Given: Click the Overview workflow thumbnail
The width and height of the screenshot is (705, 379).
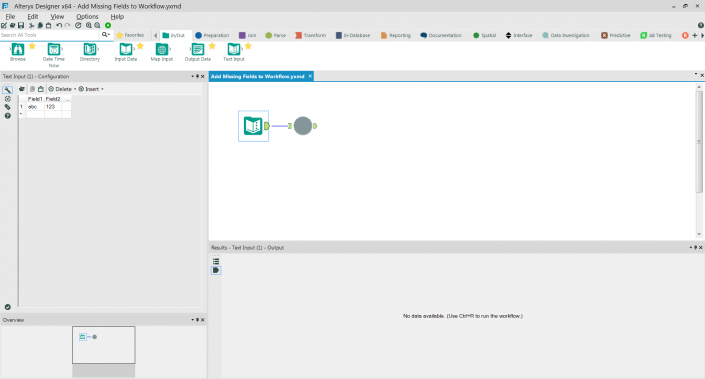Looking at the screenshot, I should coord(104,345).
